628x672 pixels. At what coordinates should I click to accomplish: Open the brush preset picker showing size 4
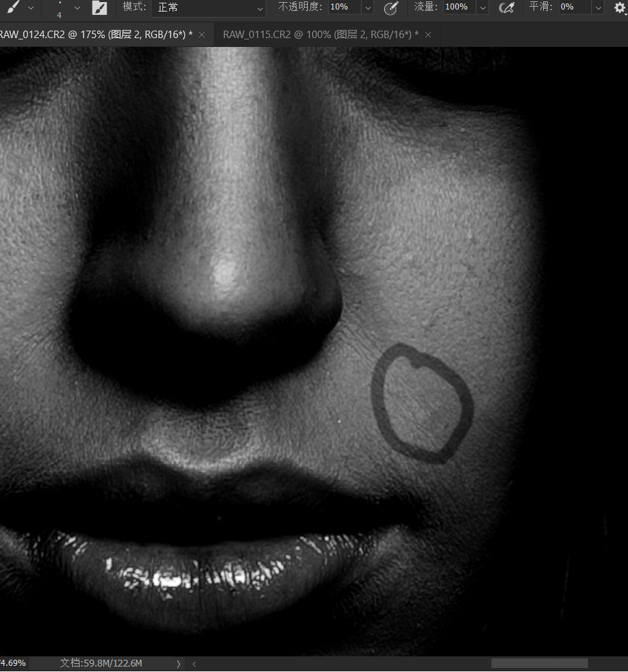tap(59, 9)
